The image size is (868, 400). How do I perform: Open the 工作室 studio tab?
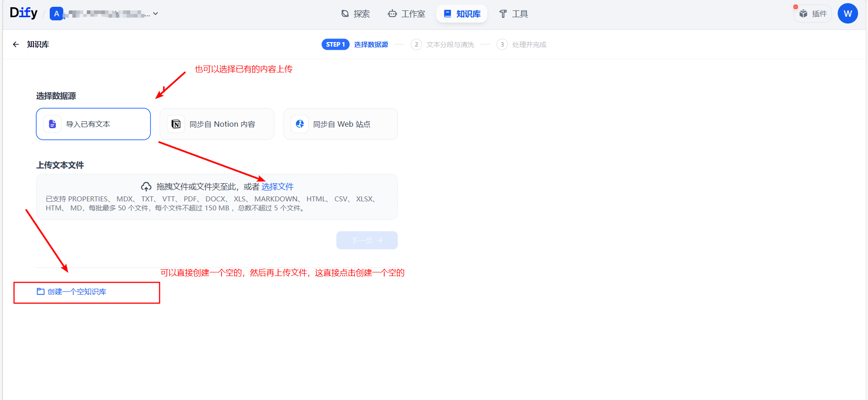[406, 14]
